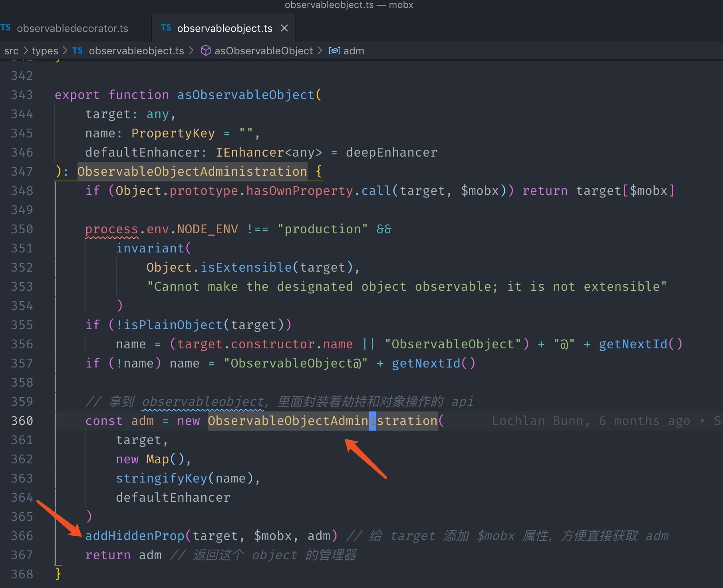Click target.constructor.name on line 356
This screenshot has width=723, height=588.
coord(265,344)
